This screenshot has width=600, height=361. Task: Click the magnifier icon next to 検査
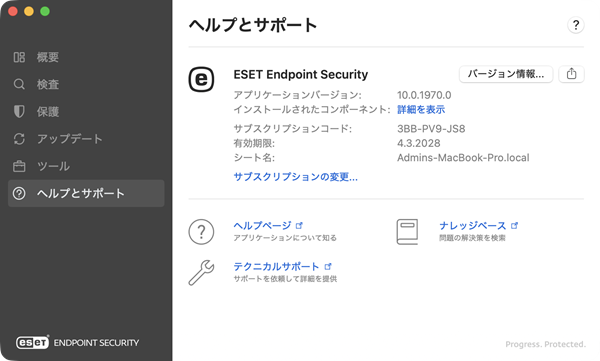point(19,84)
